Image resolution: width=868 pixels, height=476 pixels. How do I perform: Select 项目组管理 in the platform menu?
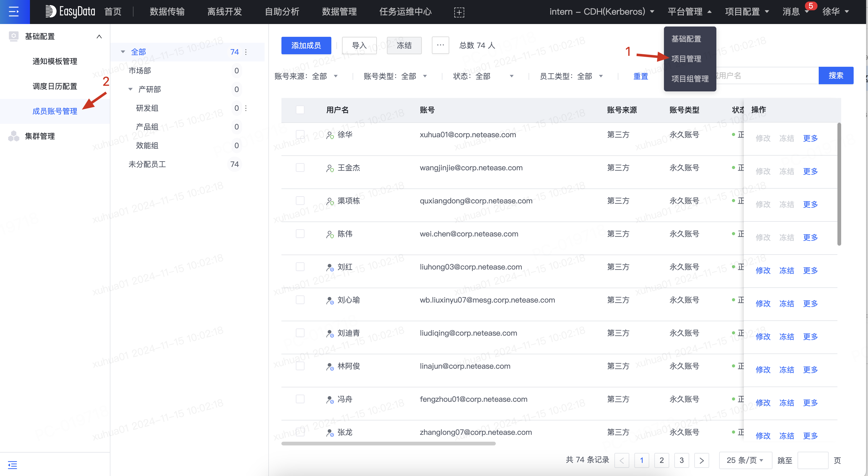click(690, 79)
